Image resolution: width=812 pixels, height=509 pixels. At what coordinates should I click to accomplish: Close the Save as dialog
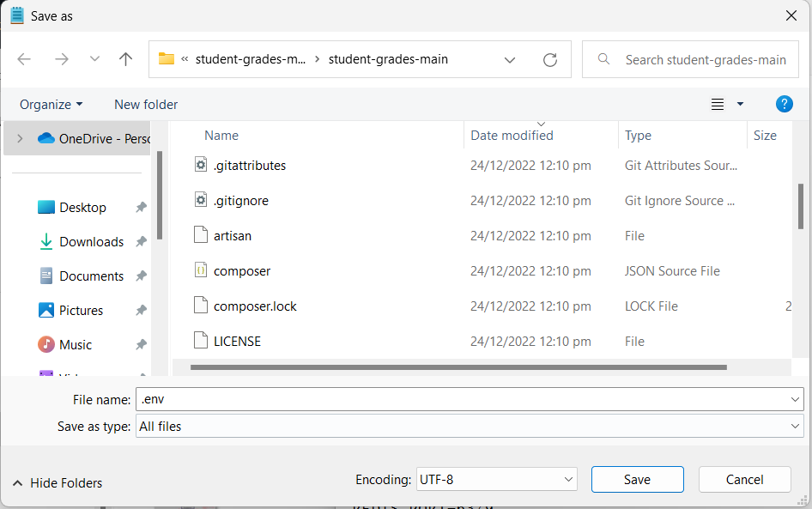tap(791, 15)
